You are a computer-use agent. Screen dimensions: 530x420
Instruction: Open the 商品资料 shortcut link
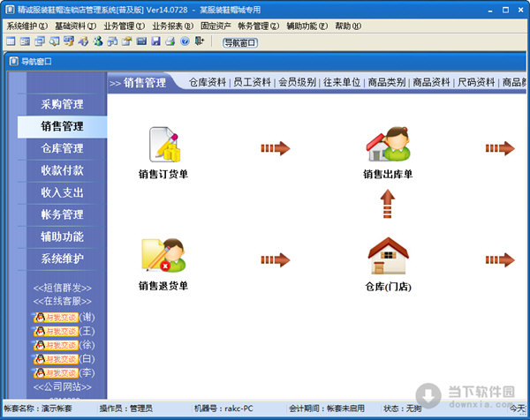(431, 82)
